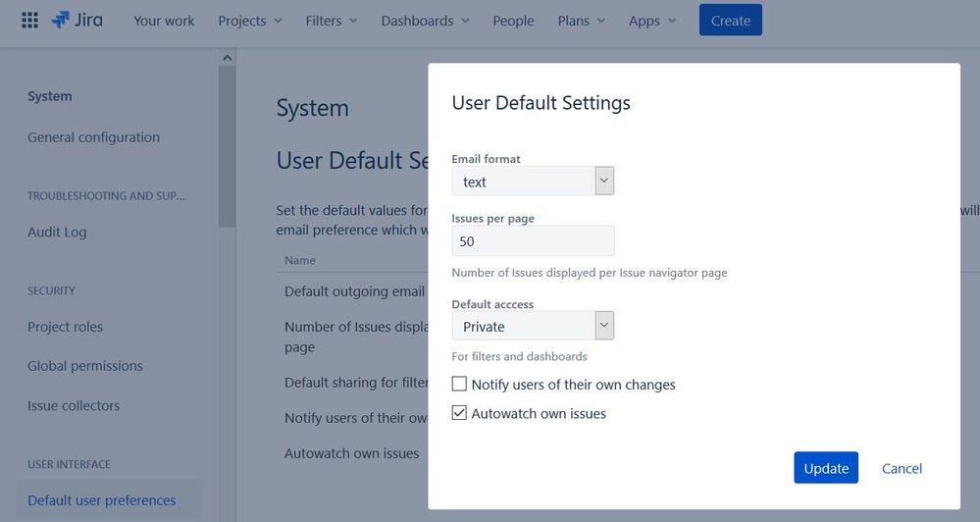Uncheck Autowatch own issues checkbox
Screen dimensions: 980x522
(459, 413)
